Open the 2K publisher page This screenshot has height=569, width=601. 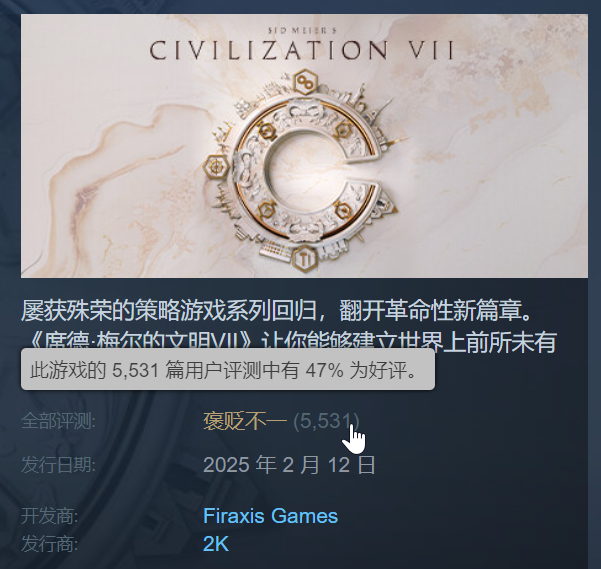coord(216,544)
